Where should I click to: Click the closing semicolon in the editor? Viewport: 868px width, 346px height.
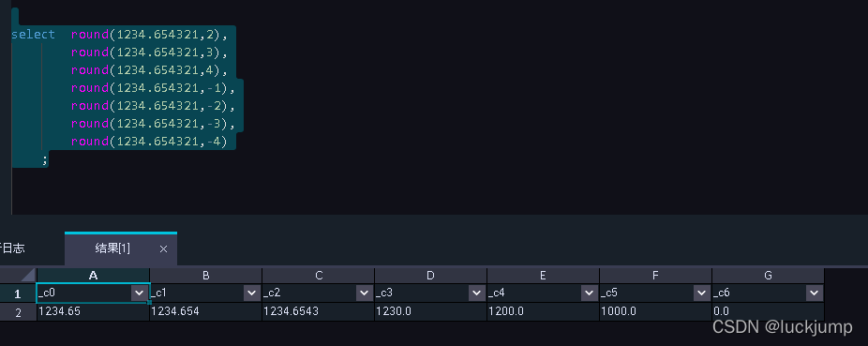45,160
